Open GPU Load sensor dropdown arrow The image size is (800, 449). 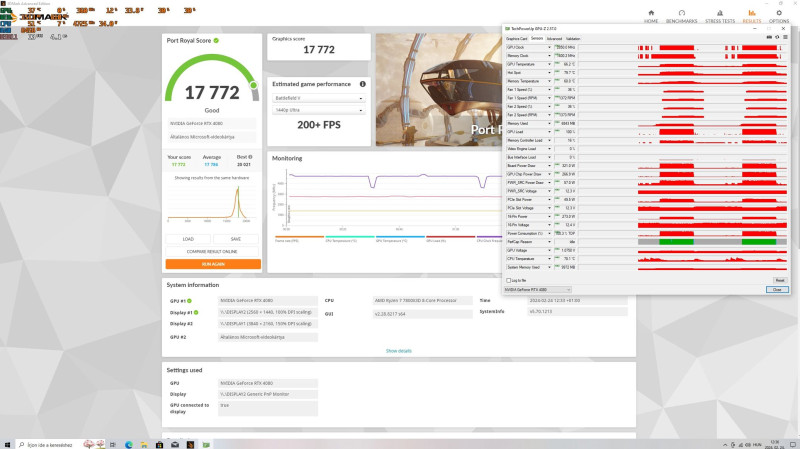pyautogui.click(x=549, y=132)
